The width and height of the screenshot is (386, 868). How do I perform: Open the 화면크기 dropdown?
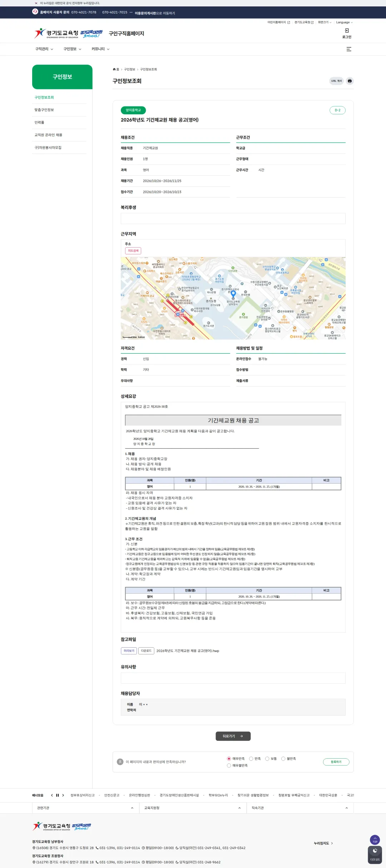325,22
